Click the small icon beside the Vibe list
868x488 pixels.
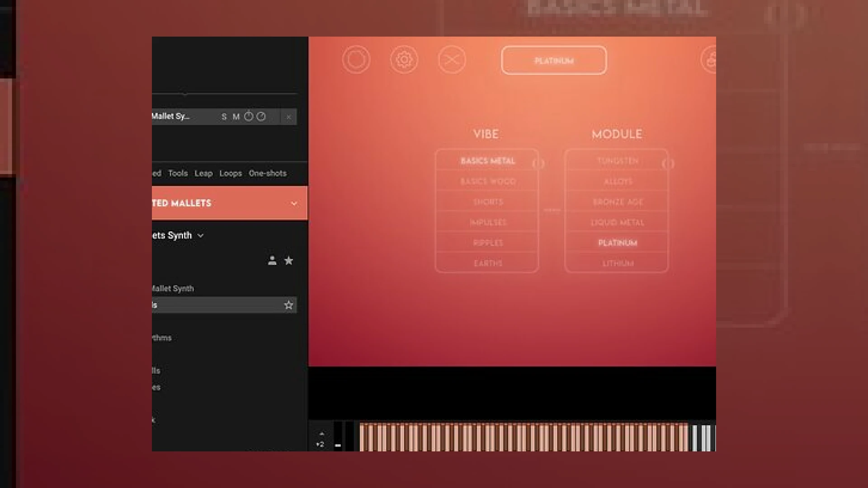click(538, 164)
